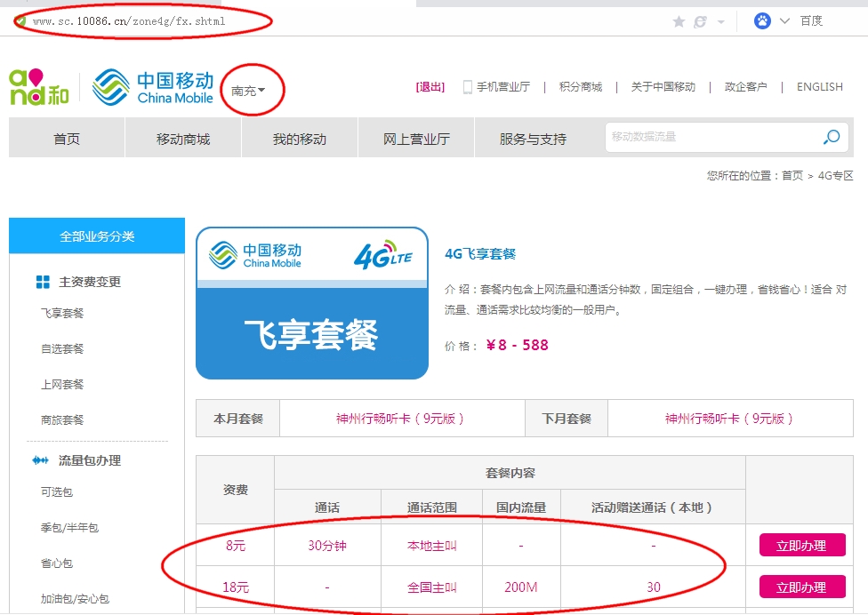Click the Baidu paw search engine icon
Screen dimensions: 868x615
[762, 21]
